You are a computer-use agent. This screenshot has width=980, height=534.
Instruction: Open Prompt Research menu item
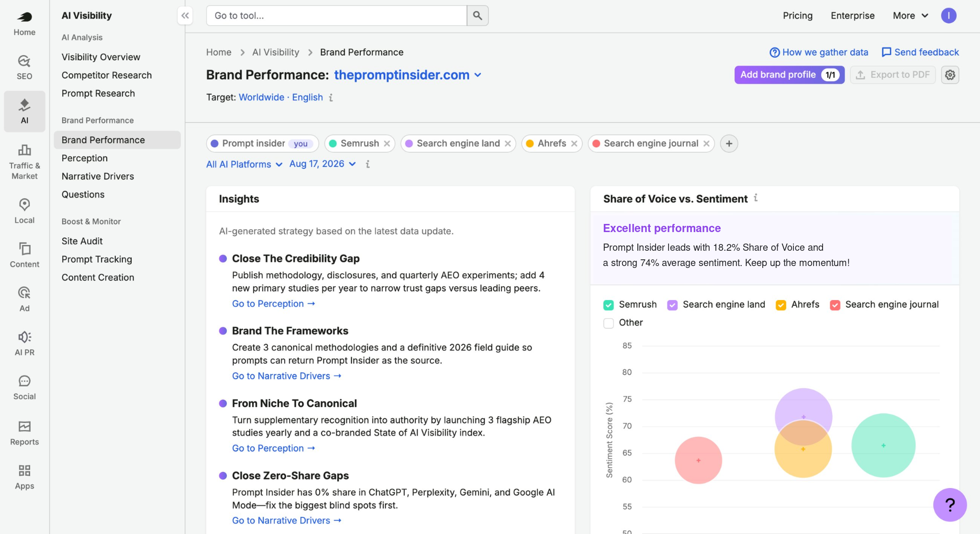[x=98, y=93]
